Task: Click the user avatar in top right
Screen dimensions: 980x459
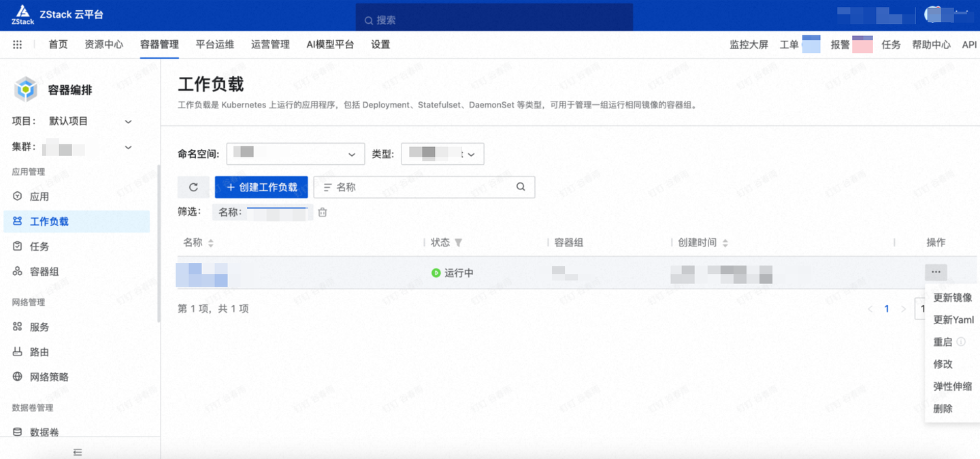Action: pyautogui.click(x=933, y=14)
